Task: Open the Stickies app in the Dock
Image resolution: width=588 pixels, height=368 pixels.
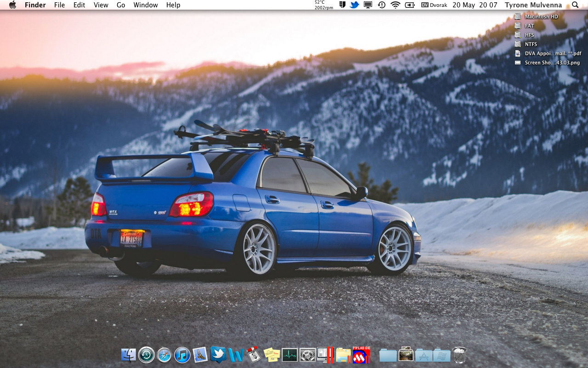Action: [x=271, y=355]
